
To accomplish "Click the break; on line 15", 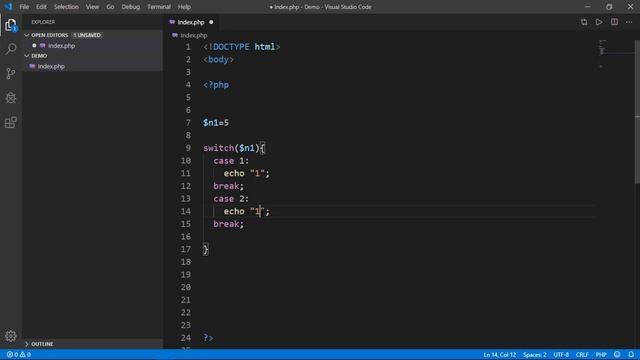I will [229, 224].
